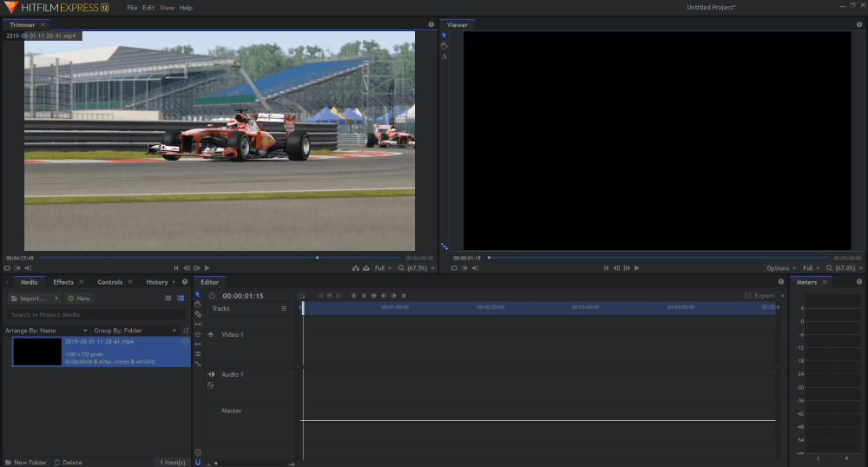Image resolution: width=868 pixels, height=467 pixels.
Task: Step Trimmer back one frame
Action: [x=187, y=268]
